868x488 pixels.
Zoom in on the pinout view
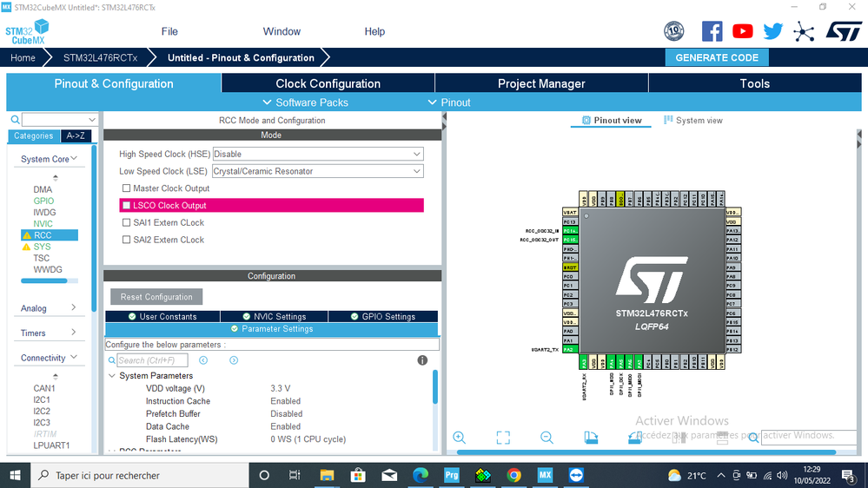(x=459, y=438)
